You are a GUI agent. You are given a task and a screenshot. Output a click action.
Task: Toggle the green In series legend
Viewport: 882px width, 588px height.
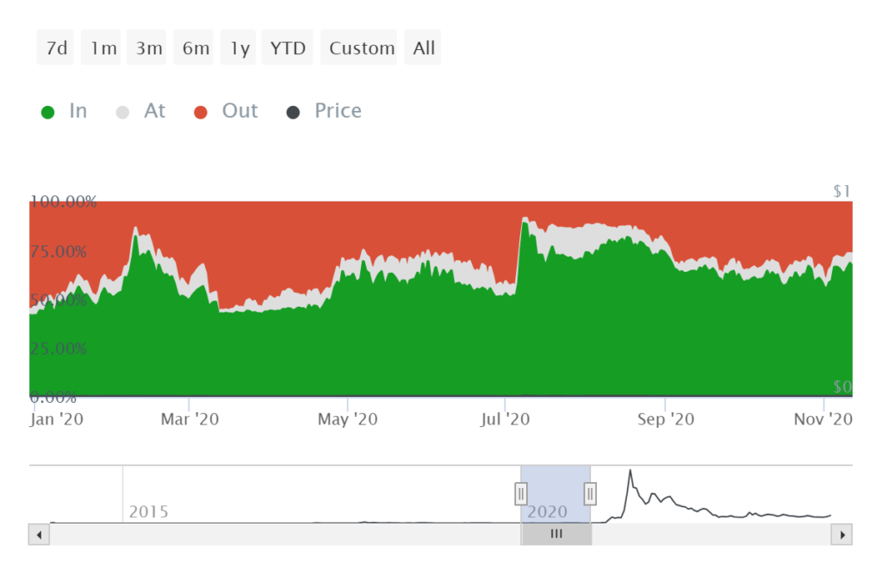coord(64,111)
